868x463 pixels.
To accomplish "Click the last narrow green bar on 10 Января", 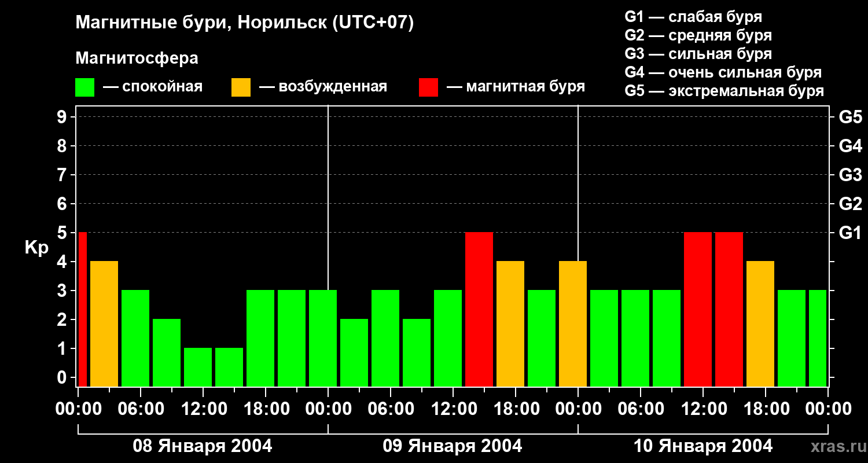I will pos(818,338).
